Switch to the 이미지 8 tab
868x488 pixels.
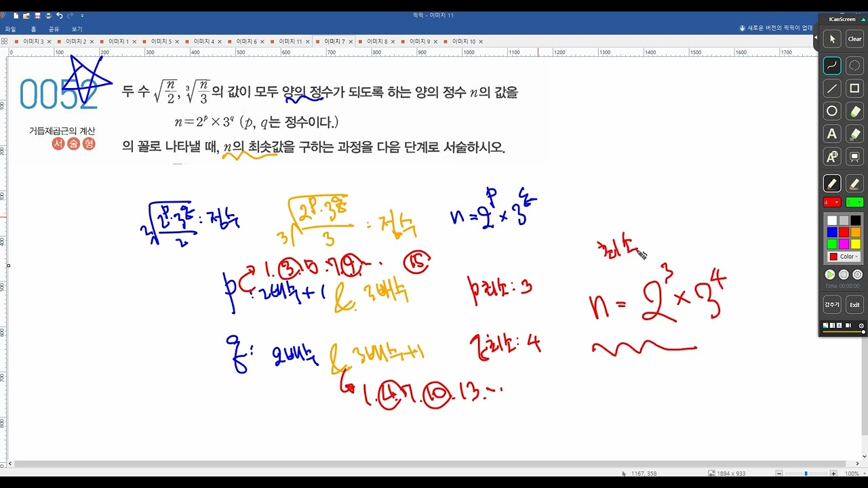coord(376,41)
